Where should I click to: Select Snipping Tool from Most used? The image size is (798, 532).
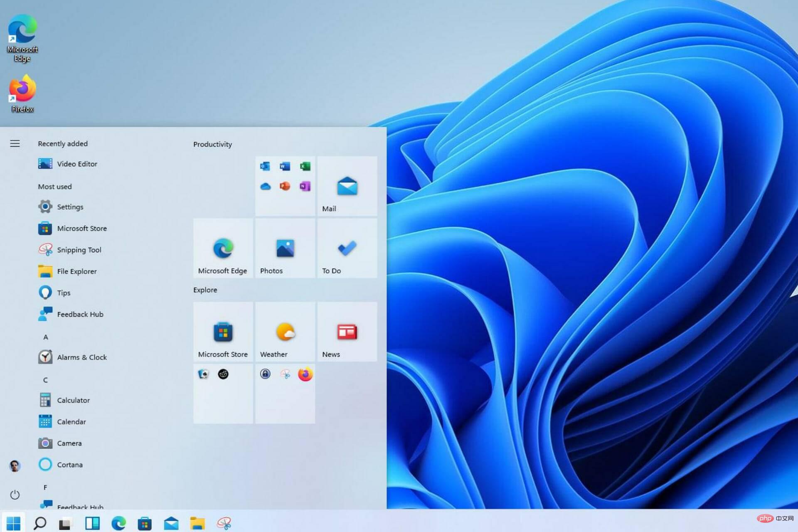click(79, 249)
